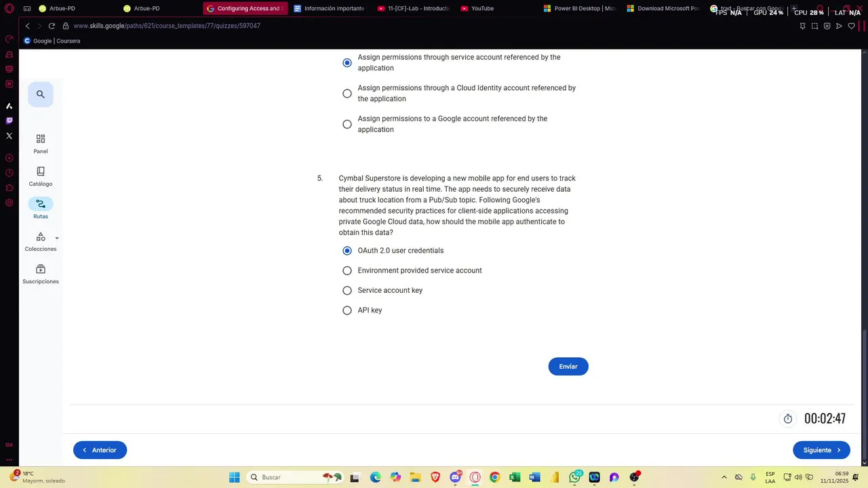
Task: Open the Colecciones icon
Action: click(41, 237)
